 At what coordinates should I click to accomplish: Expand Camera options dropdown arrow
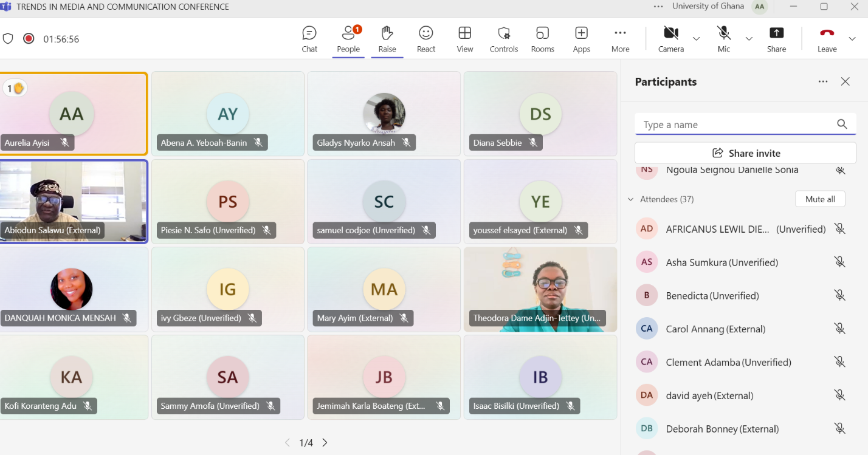697,39
